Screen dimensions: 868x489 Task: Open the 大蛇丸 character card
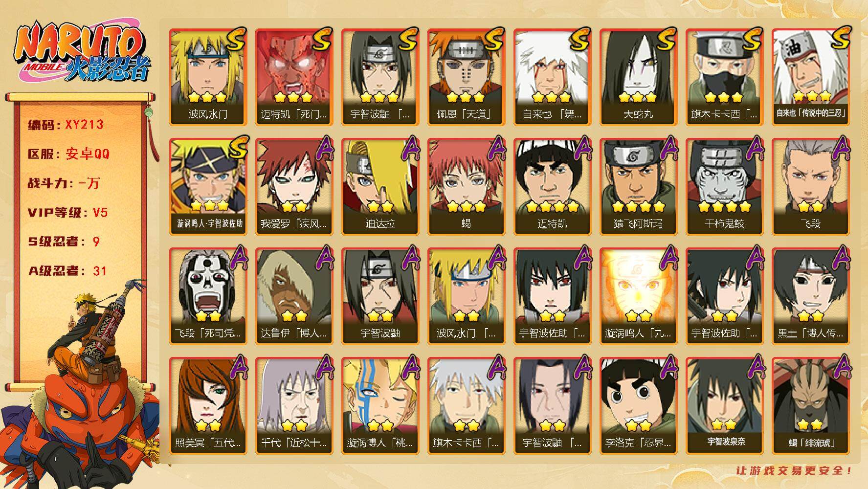pyautogui.click(x=638, y=77)
